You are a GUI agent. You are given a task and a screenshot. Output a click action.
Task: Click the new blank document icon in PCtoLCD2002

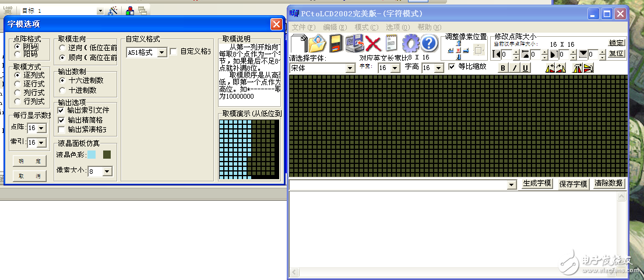point(299,43)
